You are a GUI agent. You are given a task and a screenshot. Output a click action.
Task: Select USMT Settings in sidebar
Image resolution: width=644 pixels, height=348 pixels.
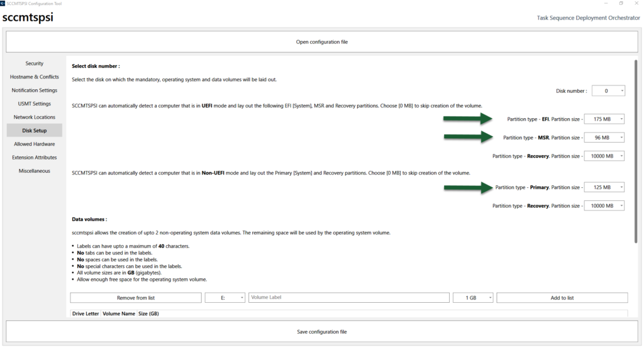(35, 104)
